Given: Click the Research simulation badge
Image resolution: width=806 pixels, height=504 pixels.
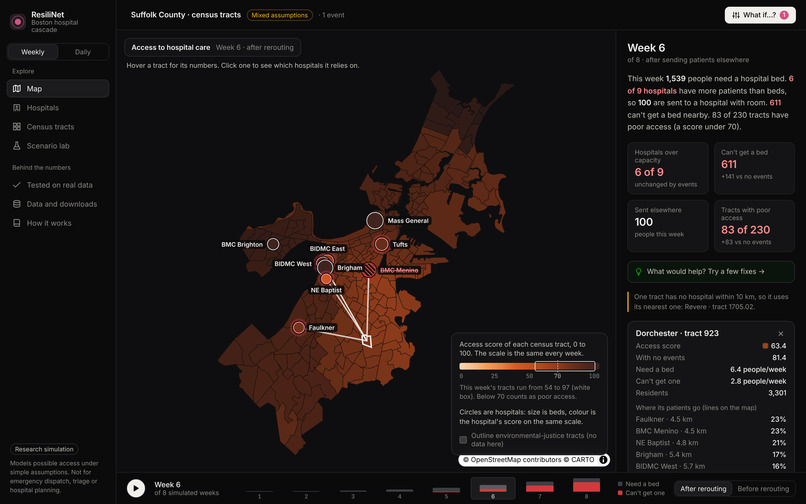Looking at the screenshot, I should click(x=44, y=449).
